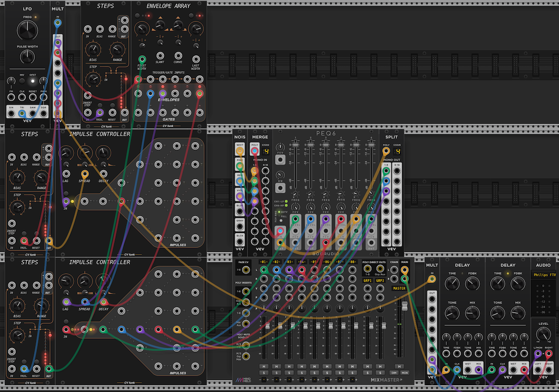Mute the MixMaster master output

[x=399, y=367]
